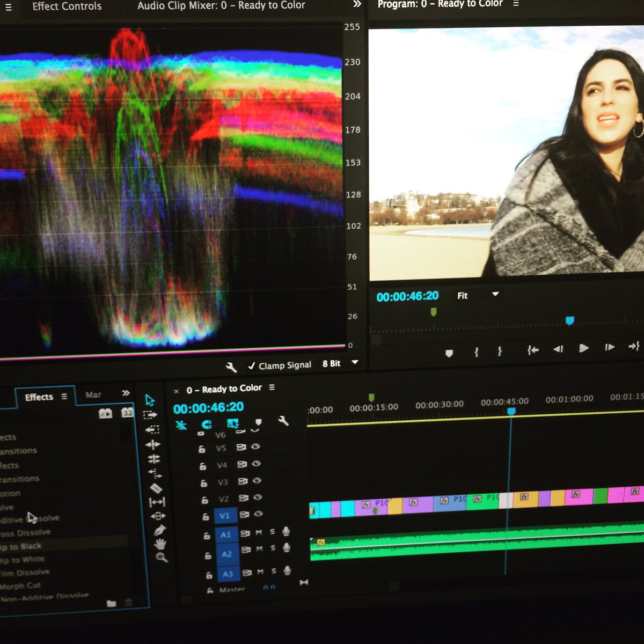Switch to Audio Clip Mixer tab
The height and width of the screenshot is (644, 644).
(221, 5)
